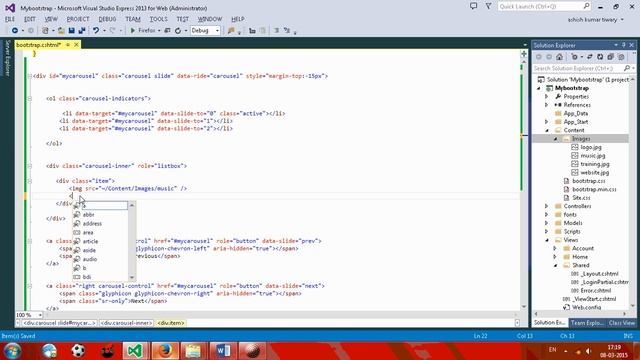The height and width of the screenshot is (360, 640).
Task: Open the Server Explorer side tab
Action: [x=7, y=58]
